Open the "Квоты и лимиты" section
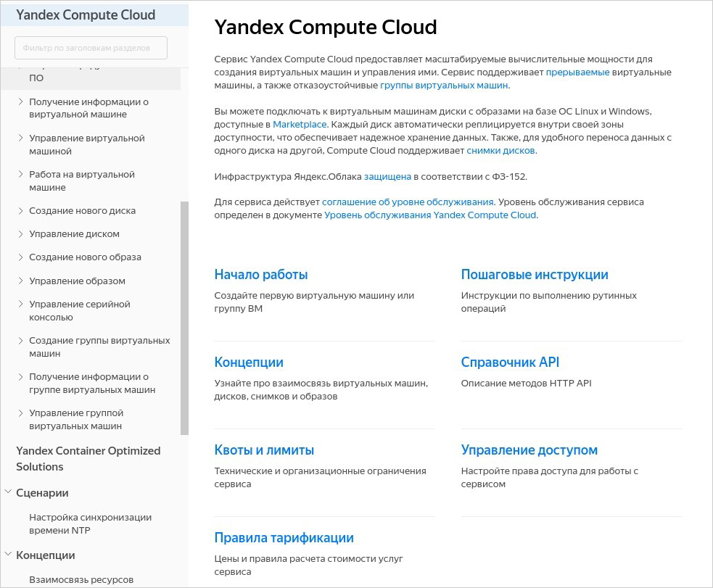This screenshot has width=713, height=588. (x=264, y=450)
